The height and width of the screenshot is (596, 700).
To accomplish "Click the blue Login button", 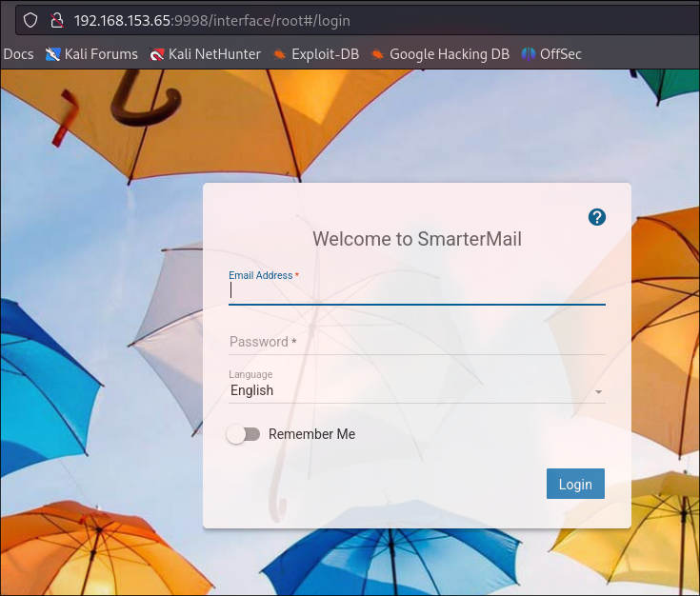I will click(x=575, y=484).
